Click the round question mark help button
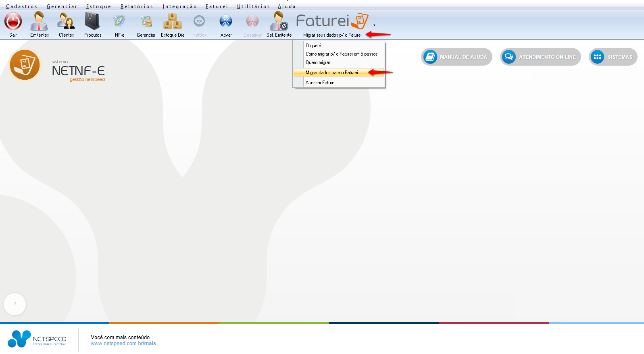 15,304
